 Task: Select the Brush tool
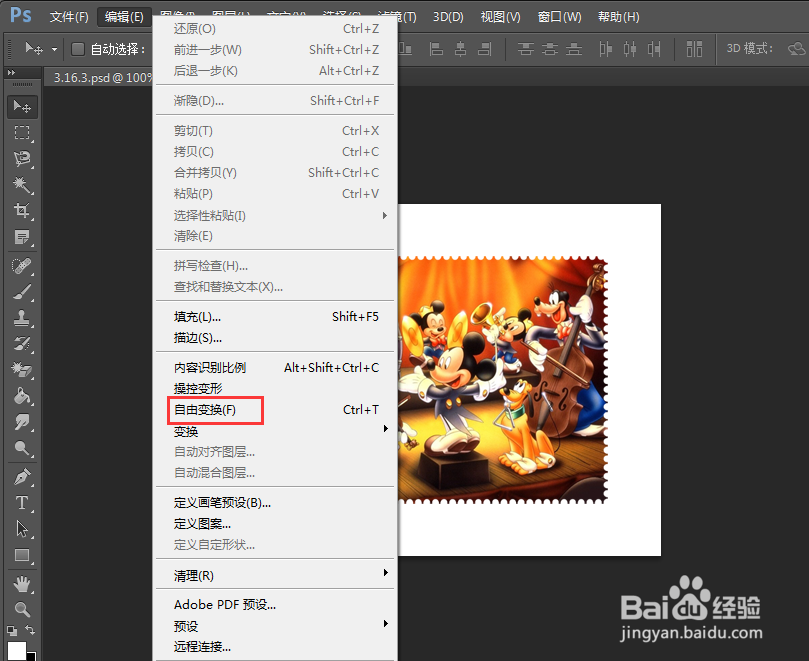tap(22, 292)
